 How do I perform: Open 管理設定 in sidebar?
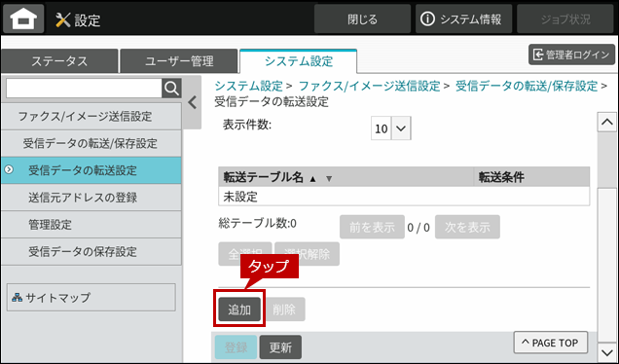coord(91,225)
